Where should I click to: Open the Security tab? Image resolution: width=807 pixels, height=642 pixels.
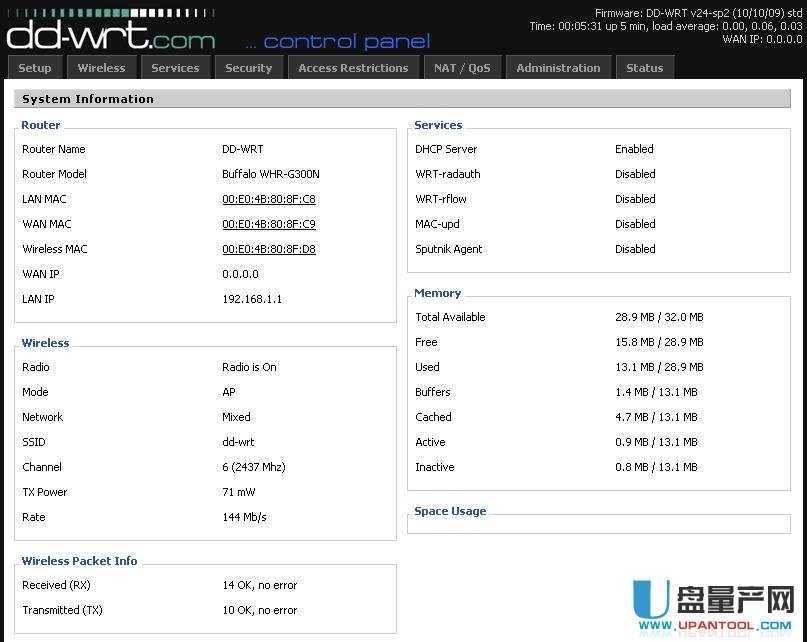(248, 67)
